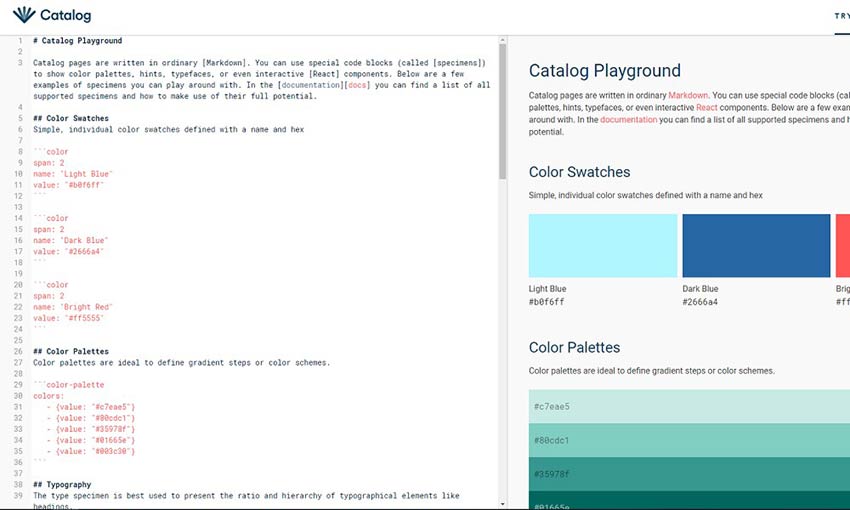Click editor line {value: "#c7eae5"}
This screenshot has width=850, height=510.
point(91,407)
